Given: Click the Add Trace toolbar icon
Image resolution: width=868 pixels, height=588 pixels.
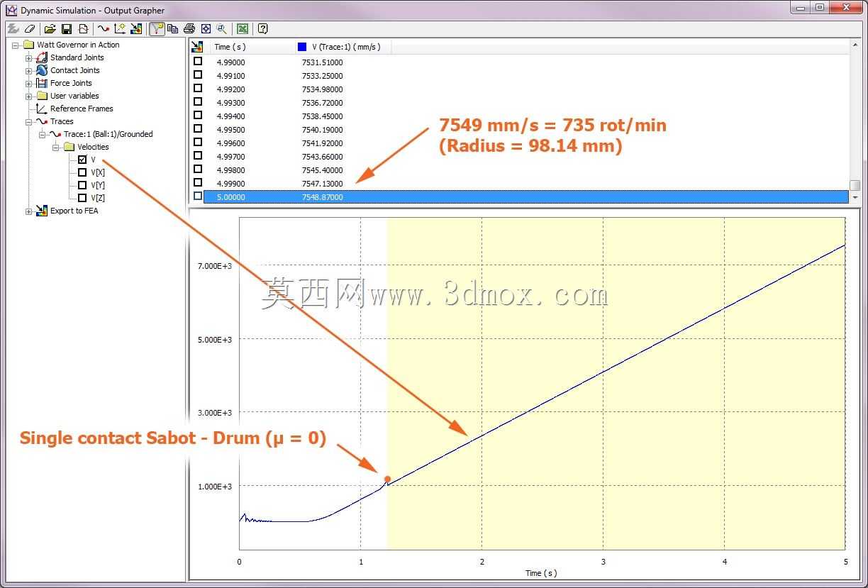Looking at the screenshot, I should point(104,29).
